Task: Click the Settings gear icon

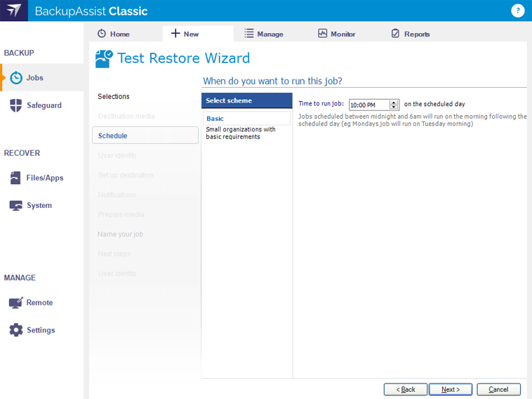Action: tap(16, 329)
